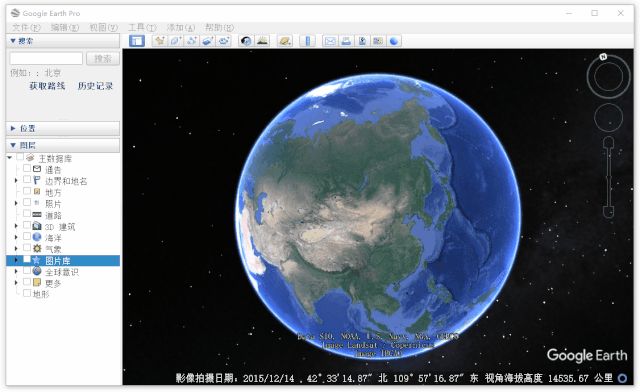Click the Save Image toolbar icon
This screenshot has height=392, width=640.
tap(362, 41)
